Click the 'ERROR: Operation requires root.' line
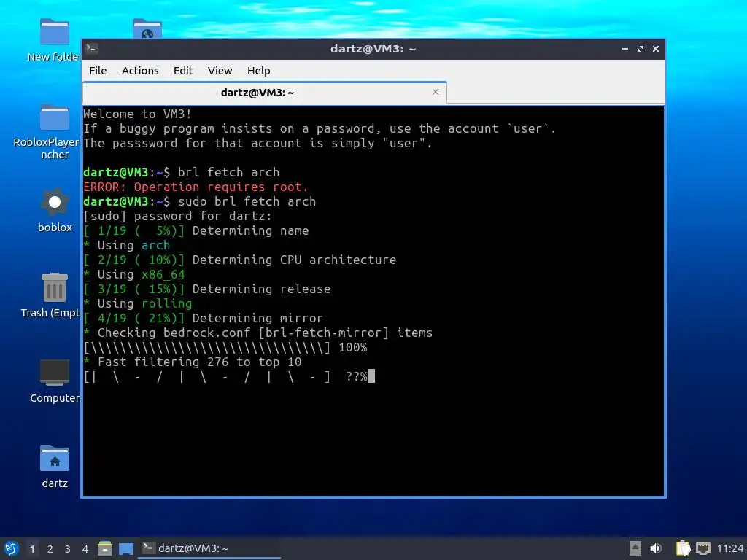 [196, 187]
